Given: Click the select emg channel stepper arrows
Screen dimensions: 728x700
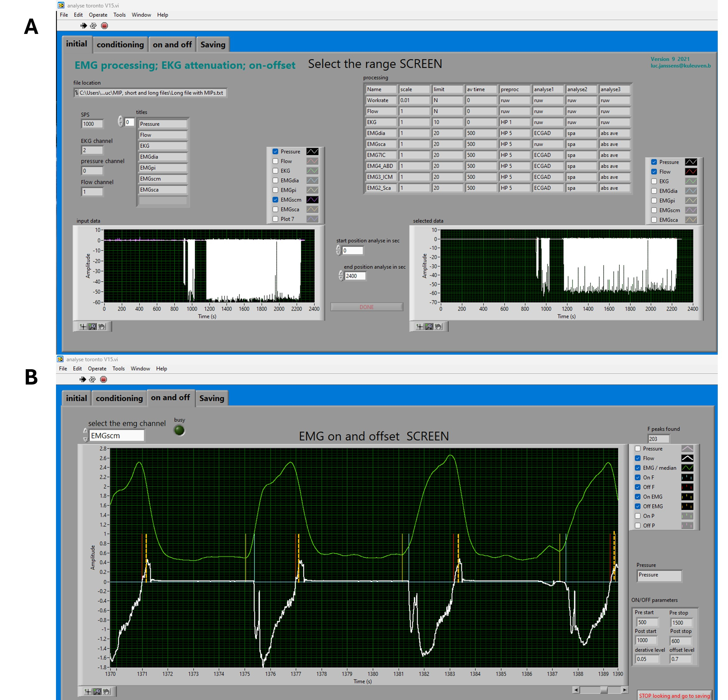Looking at the screenshot, I should pos(86,435).
